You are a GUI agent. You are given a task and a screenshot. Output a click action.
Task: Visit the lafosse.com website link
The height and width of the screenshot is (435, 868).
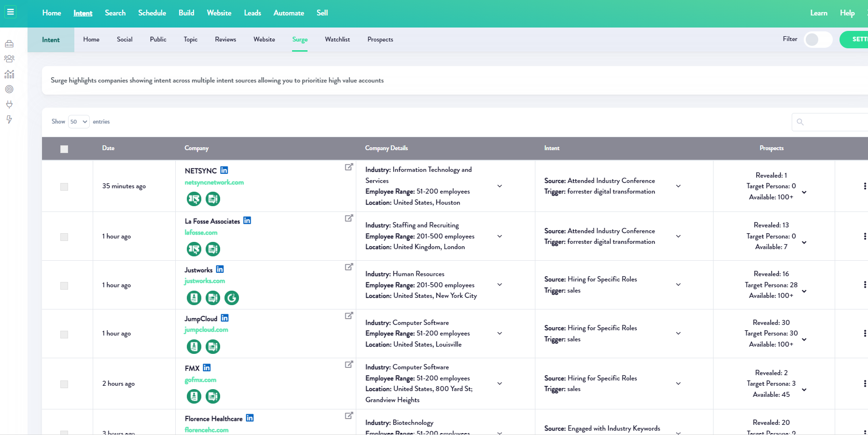pyautogui.click(x=201, y=233)
